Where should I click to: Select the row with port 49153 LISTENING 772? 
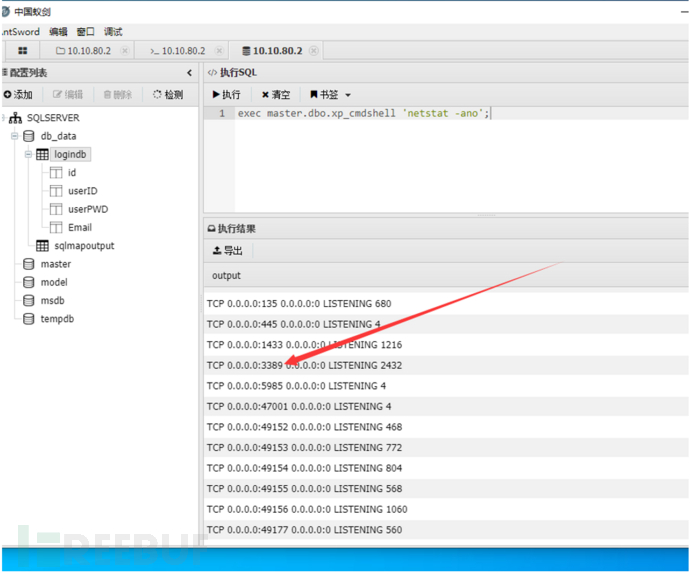coord(446,448)
